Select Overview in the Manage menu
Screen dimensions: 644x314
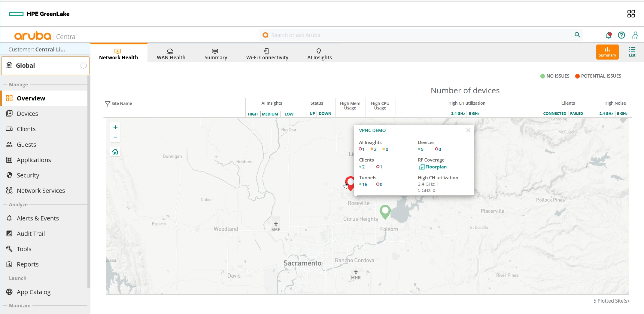pos(30,98)
